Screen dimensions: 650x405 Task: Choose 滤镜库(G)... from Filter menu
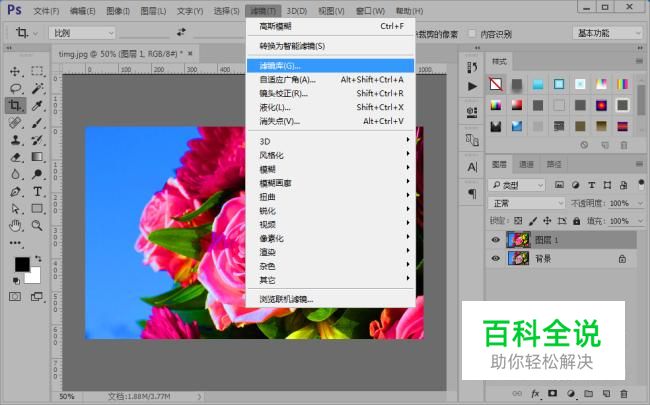(x=330, y=65)
